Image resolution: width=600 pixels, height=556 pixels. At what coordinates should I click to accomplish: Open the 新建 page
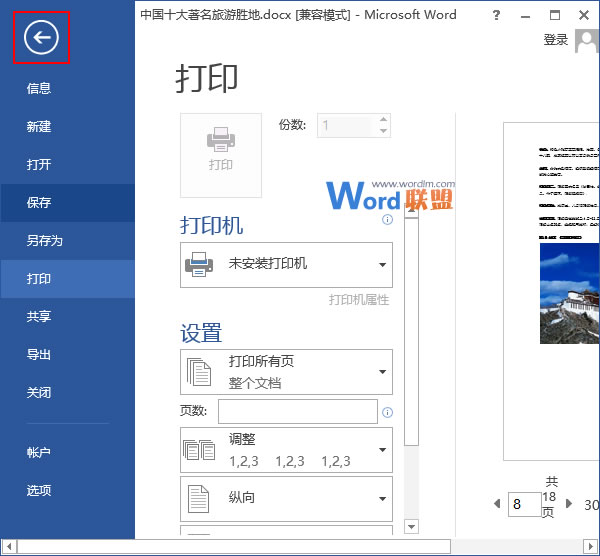[x=39, y=126]
